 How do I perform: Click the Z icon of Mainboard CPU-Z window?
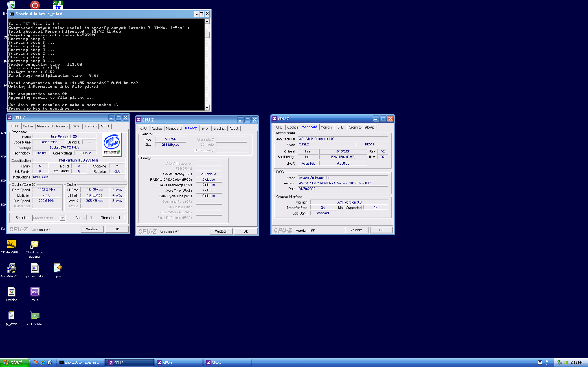coord(274,119)
